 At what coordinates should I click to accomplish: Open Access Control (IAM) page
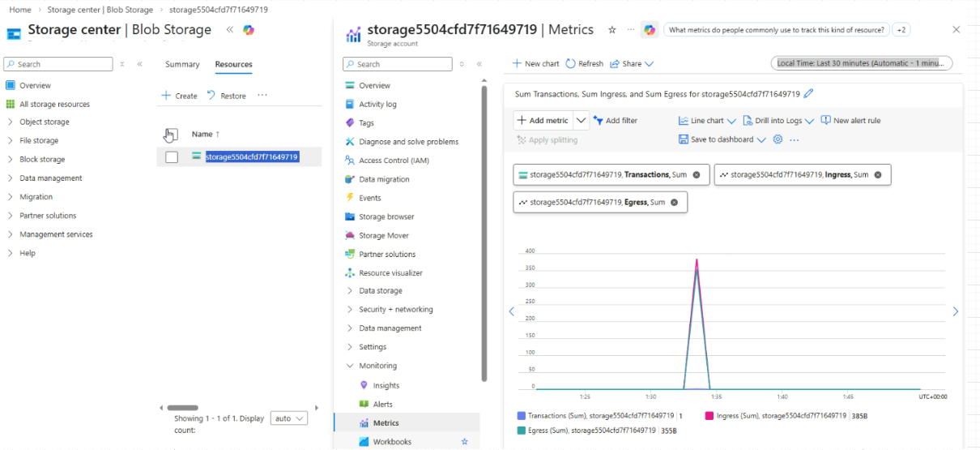coord(394,161)
